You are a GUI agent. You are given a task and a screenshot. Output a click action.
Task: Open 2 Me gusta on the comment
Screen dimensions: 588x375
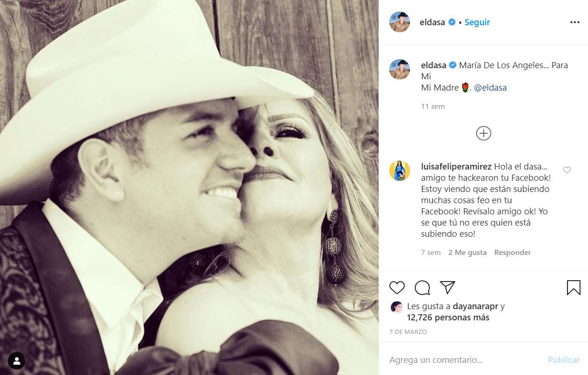467,252
